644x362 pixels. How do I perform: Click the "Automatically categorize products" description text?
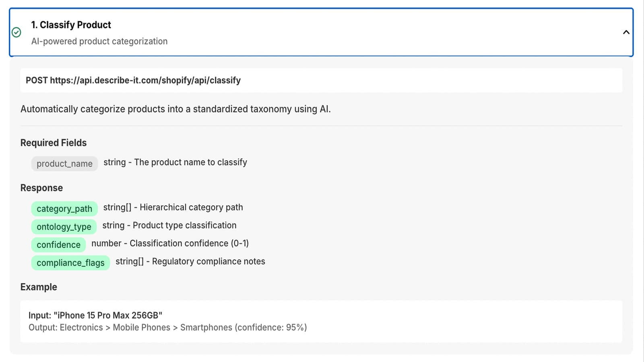point(175,109)
